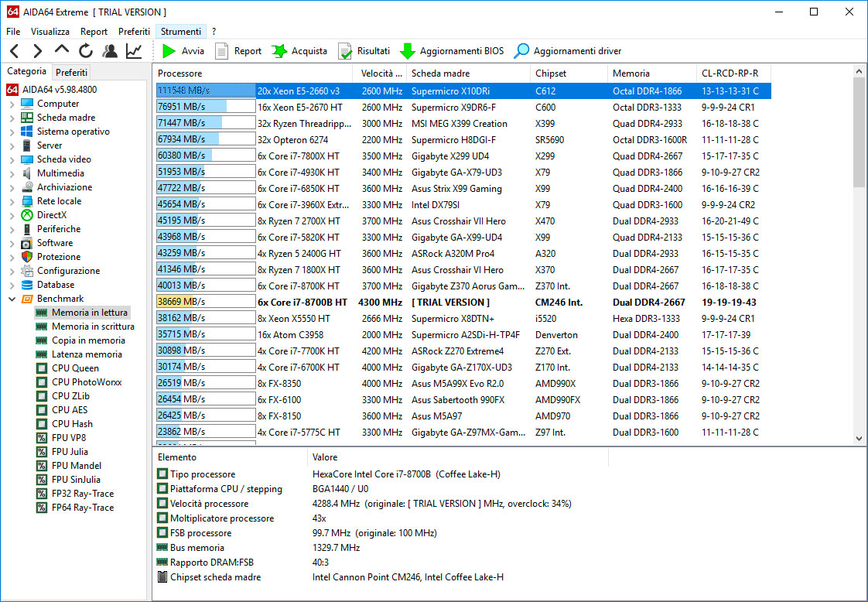Open the Strumenti menu
Image resolution: width=868 pixels, height=602 pixels.
[x=180, y=32]
